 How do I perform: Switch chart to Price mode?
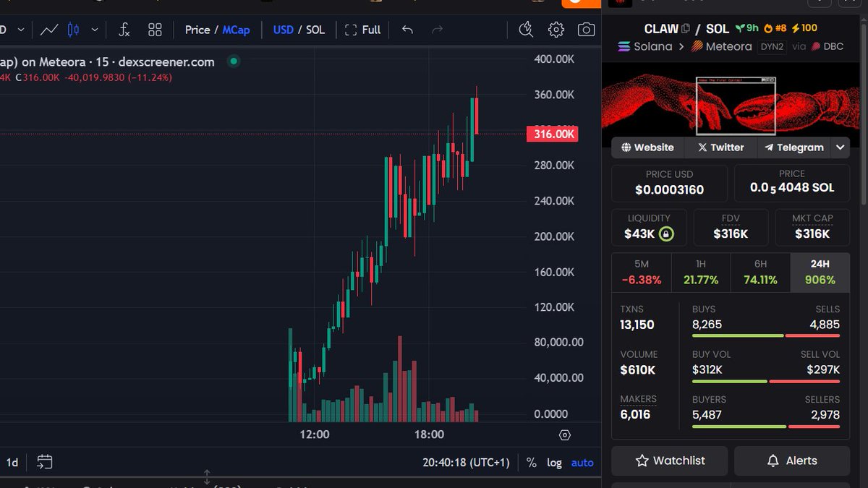coord(197,30)
